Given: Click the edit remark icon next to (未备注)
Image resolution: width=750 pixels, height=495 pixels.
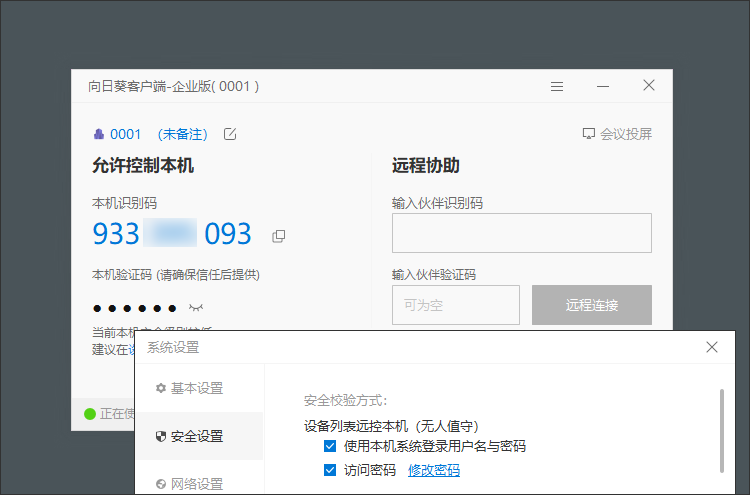Looking at the screenshot, I should (230, 134).
